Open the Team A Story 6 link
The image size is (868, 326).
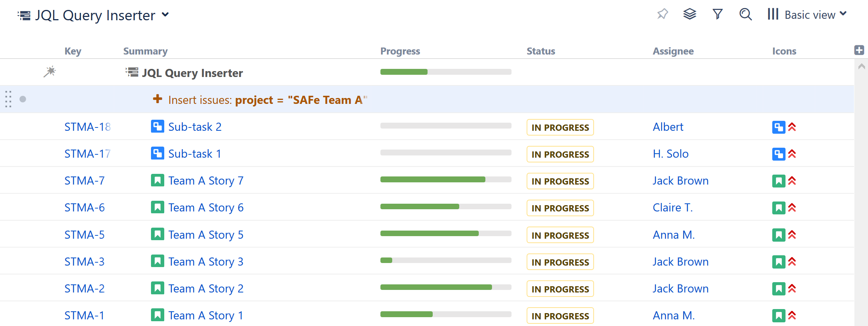click(205, 208)
